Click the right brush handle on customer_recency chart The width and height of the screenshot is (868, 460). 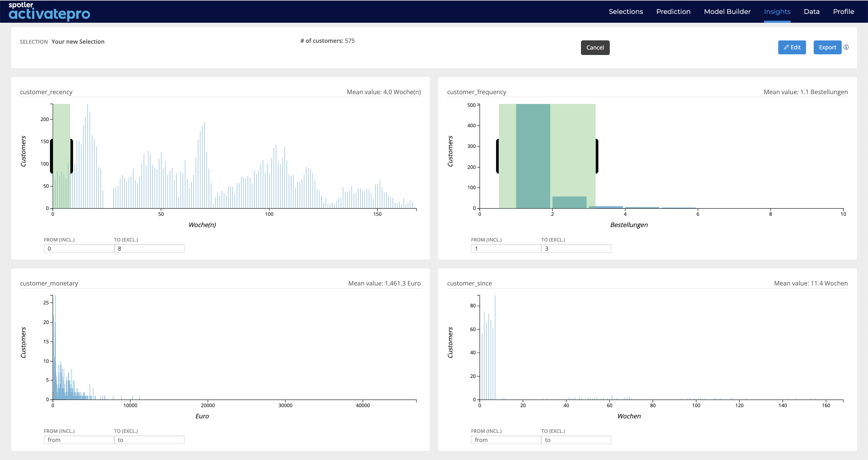coord(71,156)
